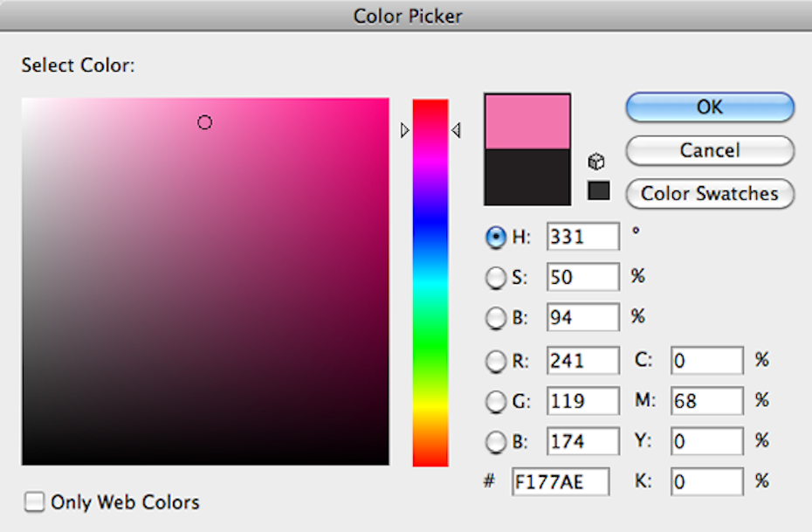Select the G green radio button
Screen dimensions: 812x532
pyautogui.click(x=496, y=401)
